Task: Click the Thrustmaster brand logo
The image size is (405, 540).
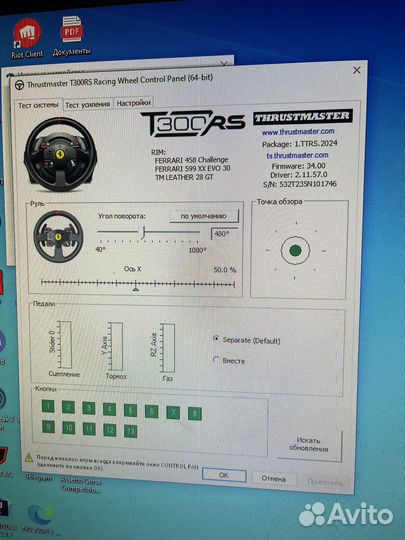Action: 303,117
